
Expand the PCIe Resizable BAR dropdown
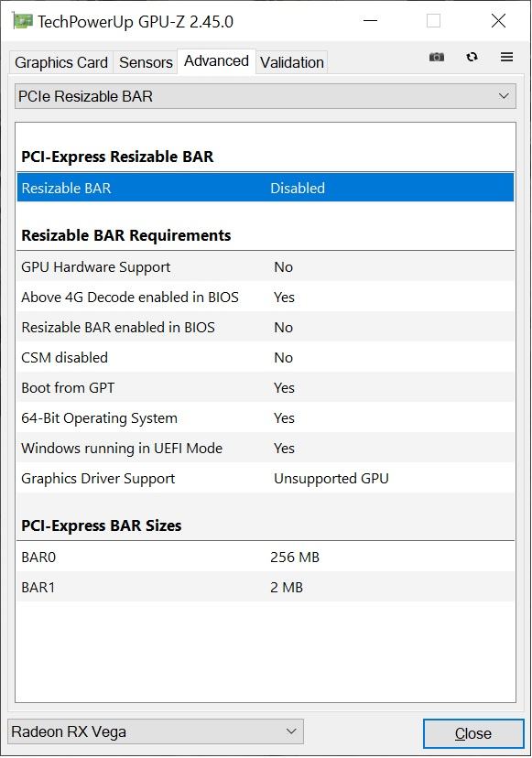point(265,96)
